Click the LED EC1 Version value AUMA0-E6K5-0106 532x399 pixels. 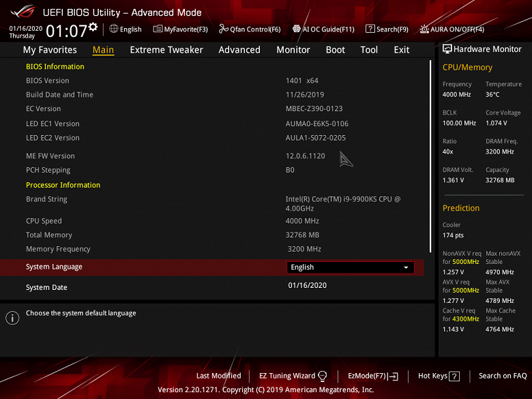[x=317, y=124]
